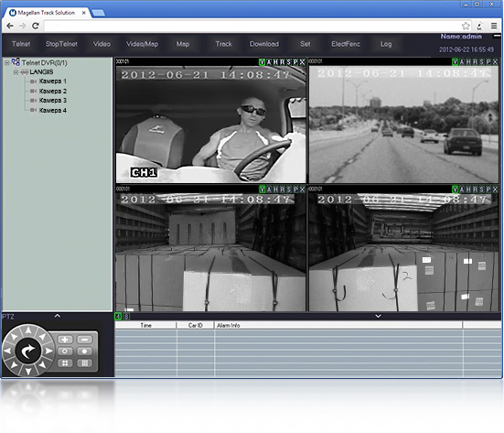Click the PTZ minus zoom button
Screen dimensions: 504x433
click(84, 340)
